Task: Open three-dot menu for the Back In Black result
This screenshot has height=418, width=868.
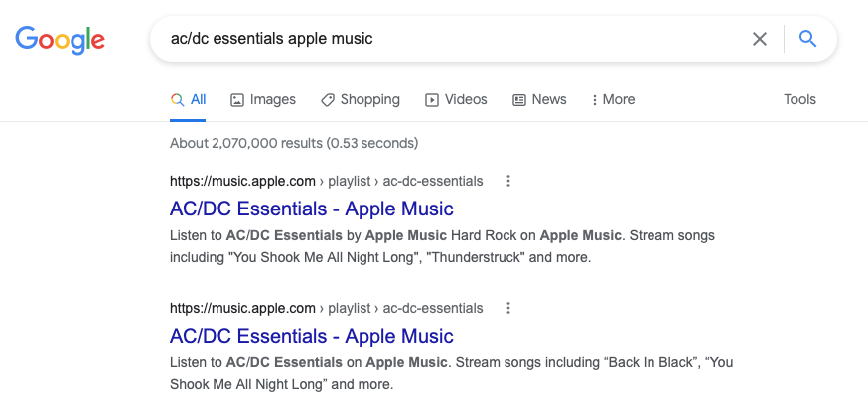Action: (x=508, y=308)
